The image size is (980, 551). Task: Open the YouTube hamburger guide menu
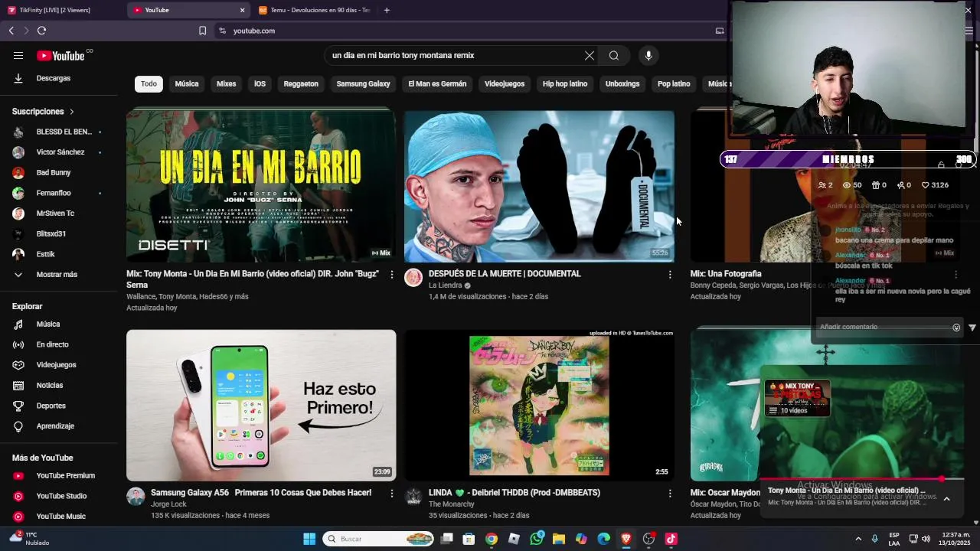click(x=18, y=55)
